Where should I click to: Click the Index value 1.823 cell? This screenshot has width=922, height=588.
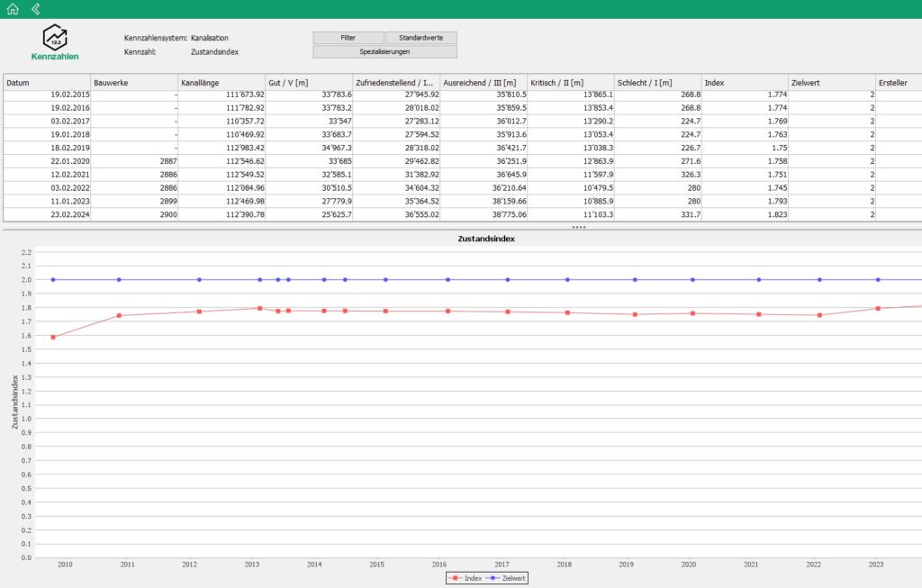tap(745, 214)
